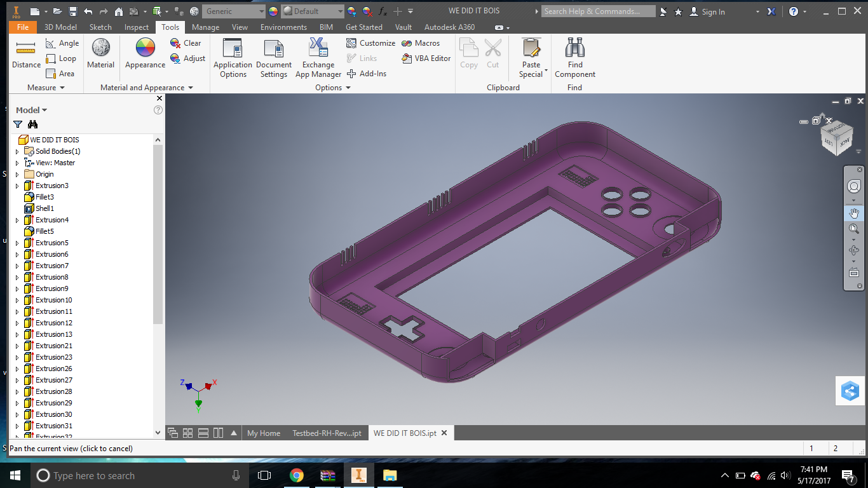Open Document Settings
The image size is (868, 488).
tap(274, 58)
